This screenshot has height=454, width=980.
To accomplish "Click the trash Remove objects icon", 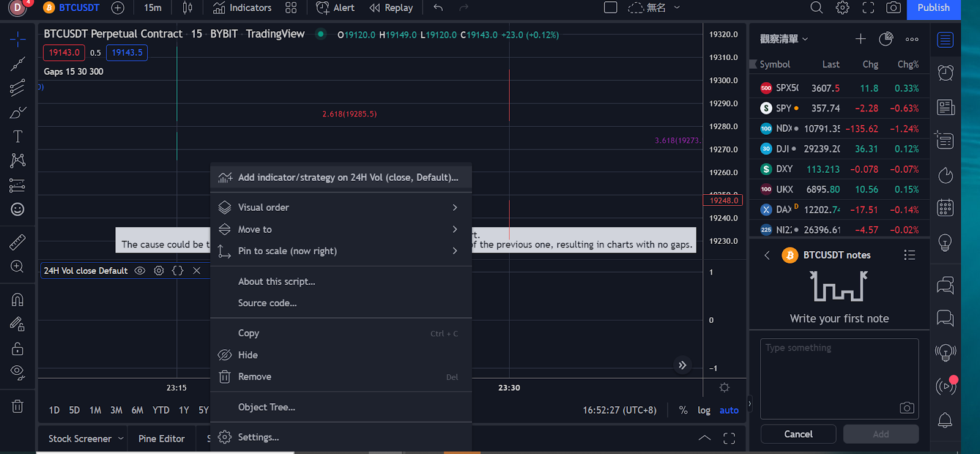I will point(18,406).
